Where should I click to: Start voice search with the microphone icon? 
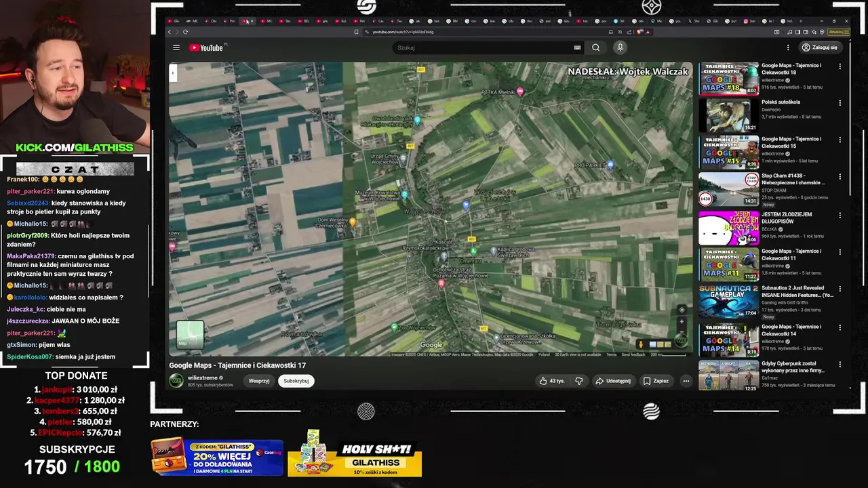[x=620, y=47]
